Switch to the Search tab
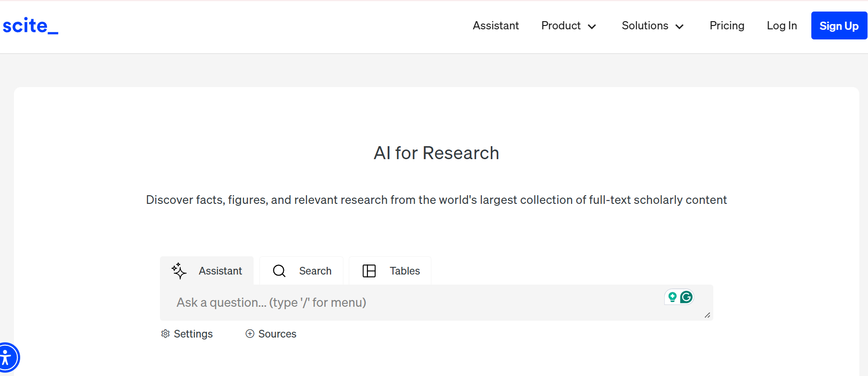The height and width of the screenshot is (376, 868). pyautogui.click(x=315, y=271)
